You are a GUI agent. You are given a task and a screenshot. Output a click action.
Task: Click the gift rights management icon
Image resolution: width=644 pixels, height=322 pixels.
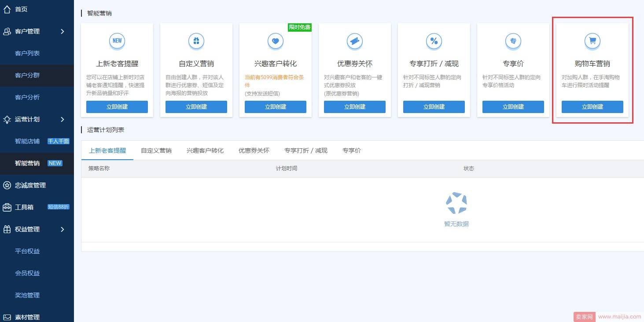7,229
